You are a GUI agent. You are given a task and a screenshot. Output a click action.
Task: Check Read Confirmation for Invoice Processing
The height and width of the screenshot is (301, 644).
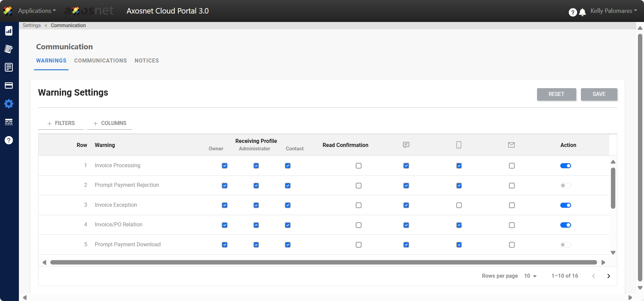pos(358,166)
